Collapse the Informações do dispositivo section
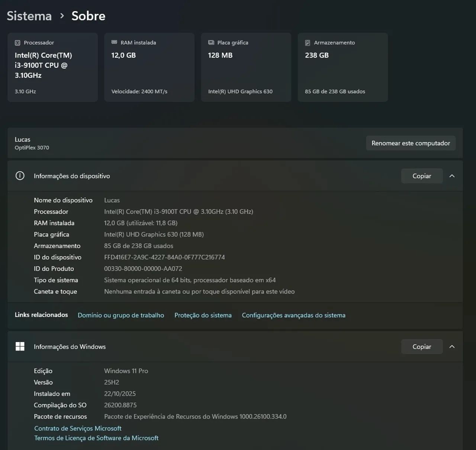The width and height of the screenshot is (476, 450). point(452,176)
